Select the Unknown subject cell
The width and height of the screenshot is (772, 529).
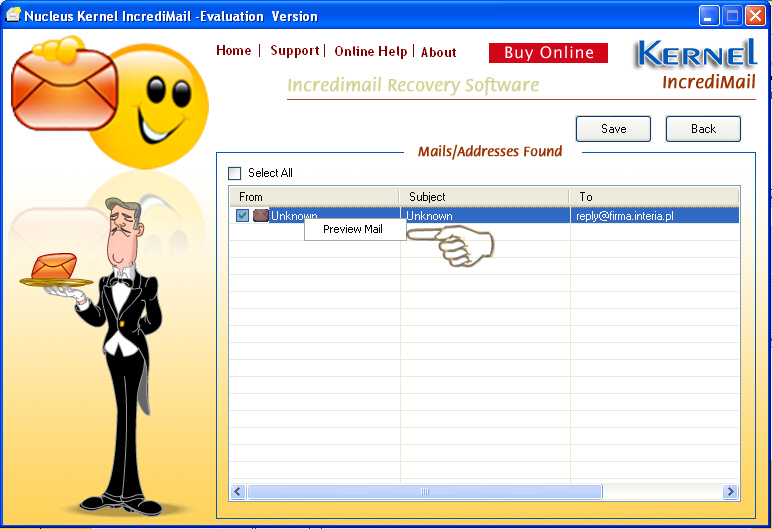coord(485,216)
